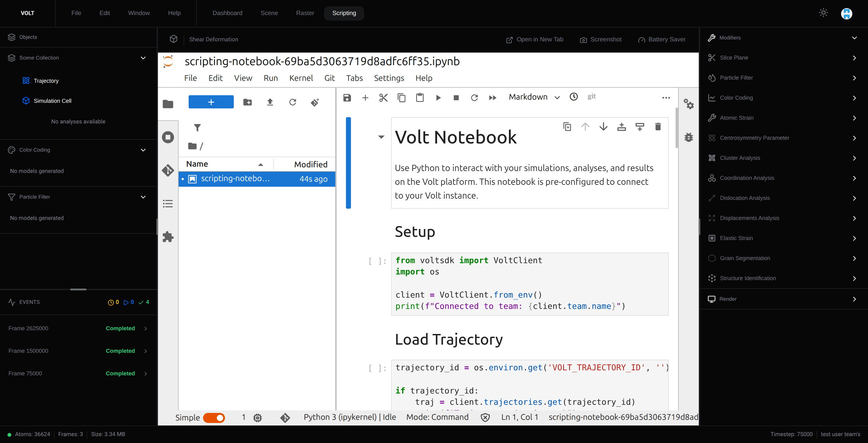The width and height of the screenshot is (868, 443).
Task: Insert a cell below with plus icon
Action: coord(365,98)
